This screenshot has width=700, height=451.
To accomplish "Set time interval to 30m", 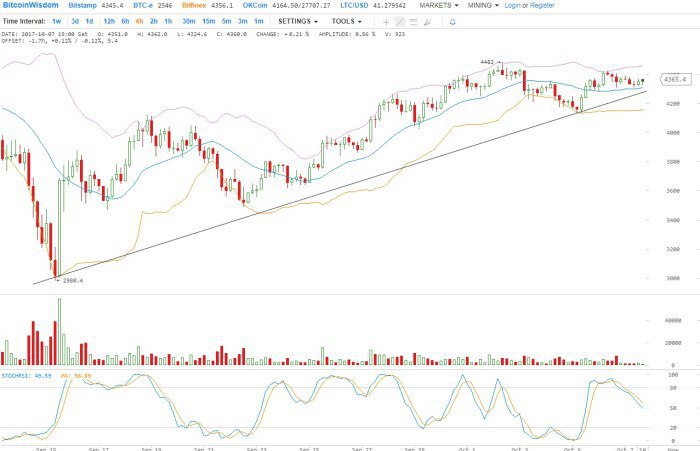I will [189, 21].
